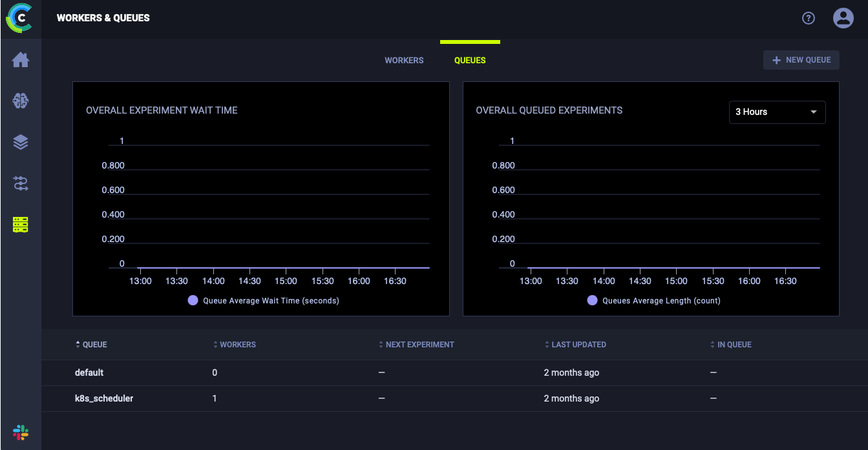Open the help question mark icon

tap(808, 18)
